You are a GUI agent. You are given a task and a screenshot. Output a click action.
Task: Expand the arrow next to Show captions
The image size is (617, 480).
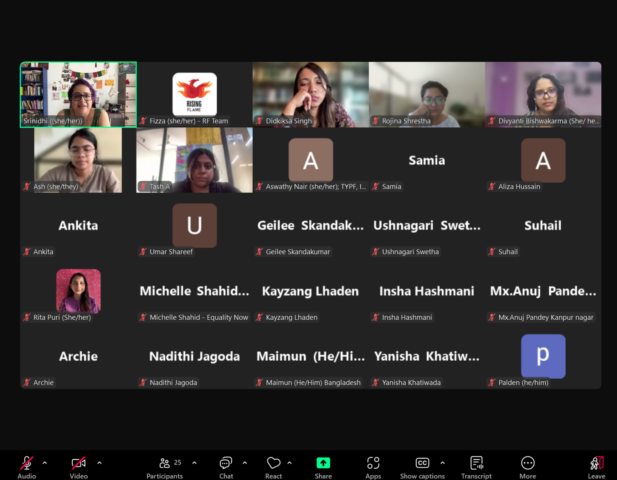point(442,463)
